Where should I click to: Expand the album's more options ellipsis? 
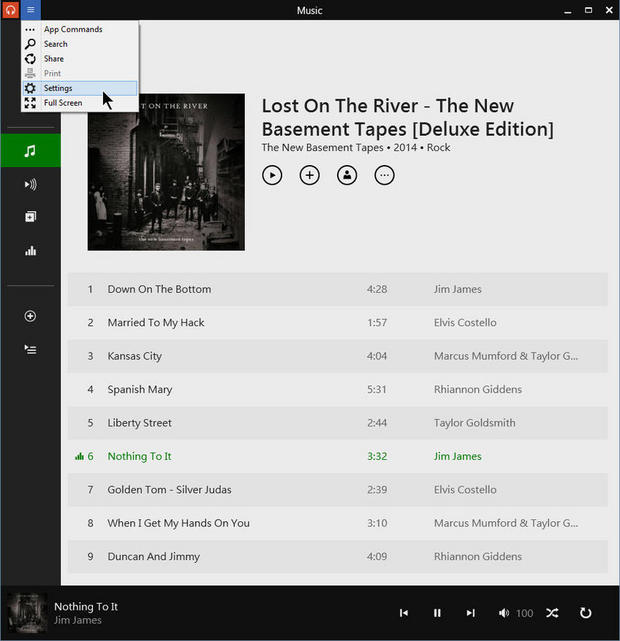384,175
